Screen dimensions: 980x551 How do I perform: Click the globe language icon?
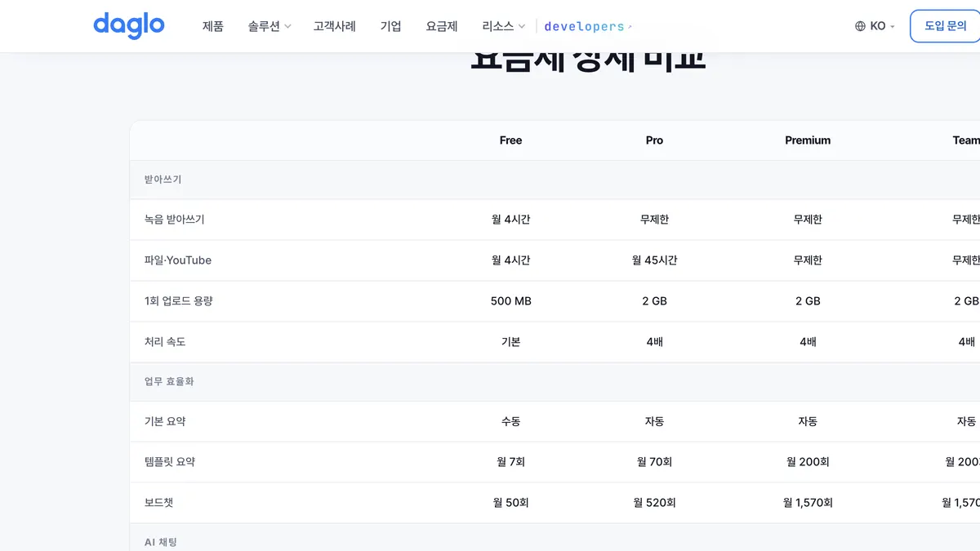860,26
